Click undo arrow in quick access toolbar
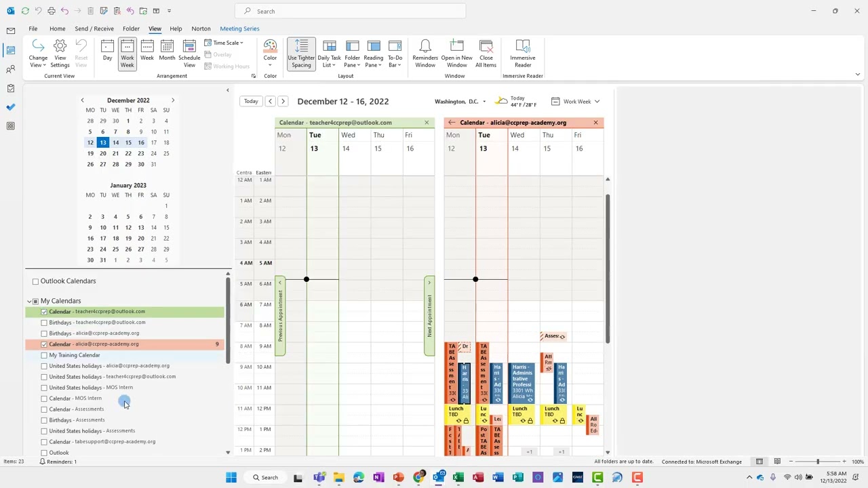The height and width of the screenshot is (488, 868). pyautogui.click(x=64, y=11)
